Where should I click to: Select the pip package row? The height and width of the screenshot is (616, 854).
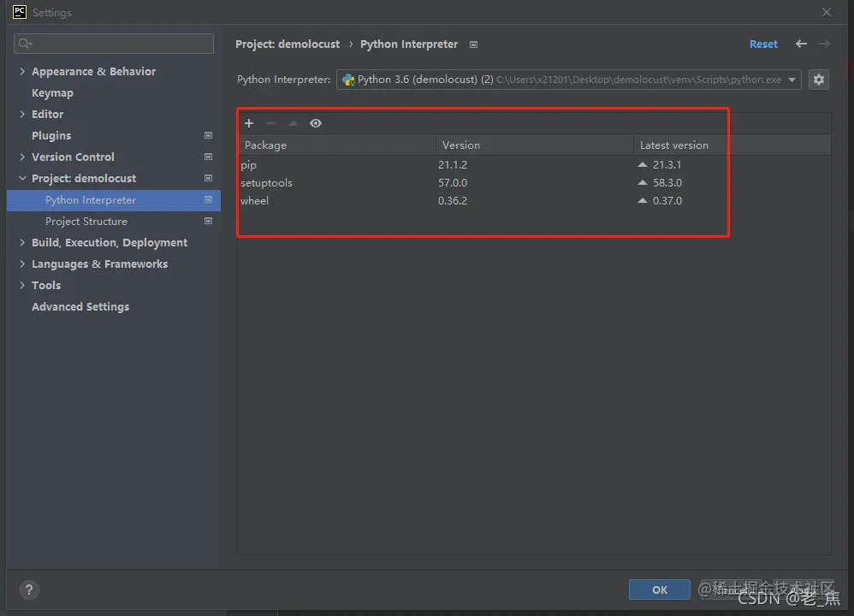534,164
